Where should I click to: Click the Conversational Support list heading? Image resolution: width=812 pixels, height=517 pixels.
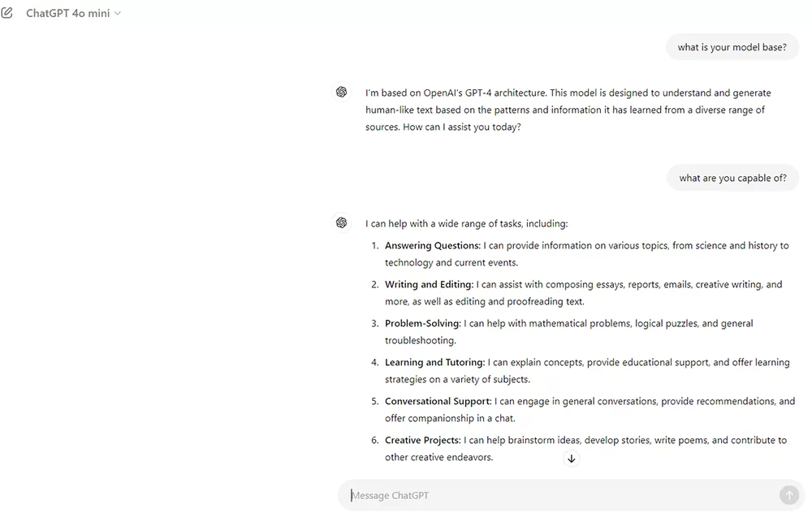[438, 401]
